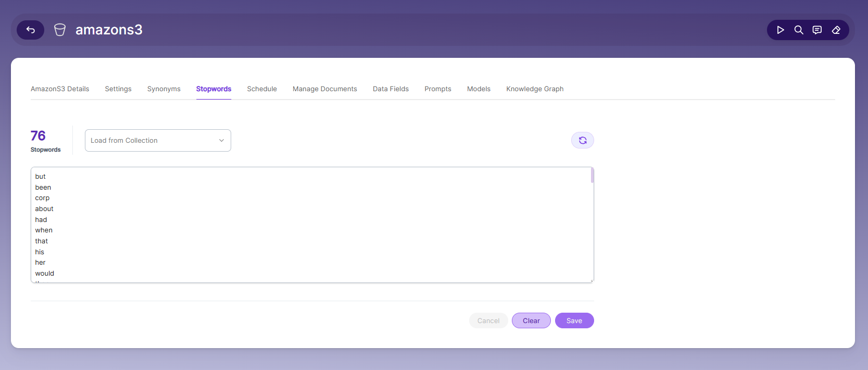Go back using the return arrow icon

point(30,30)
